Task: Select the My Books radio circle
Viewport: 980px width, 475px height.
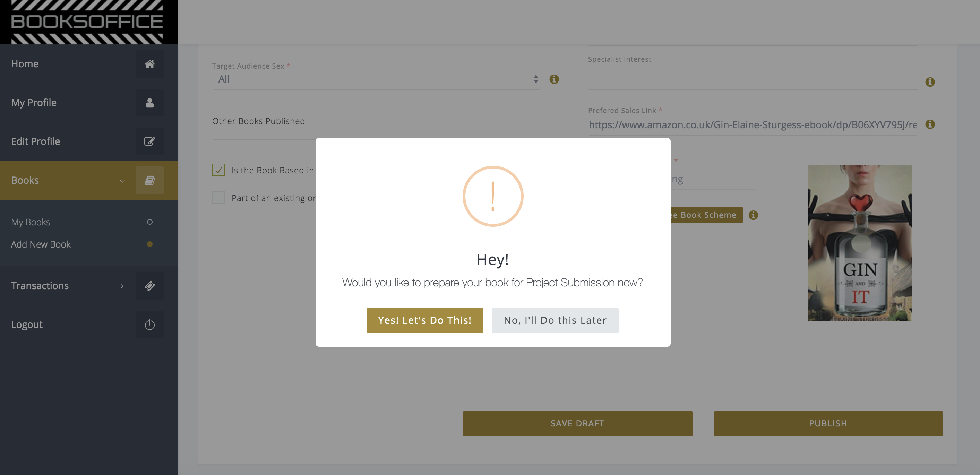Action: coord(149,222)
